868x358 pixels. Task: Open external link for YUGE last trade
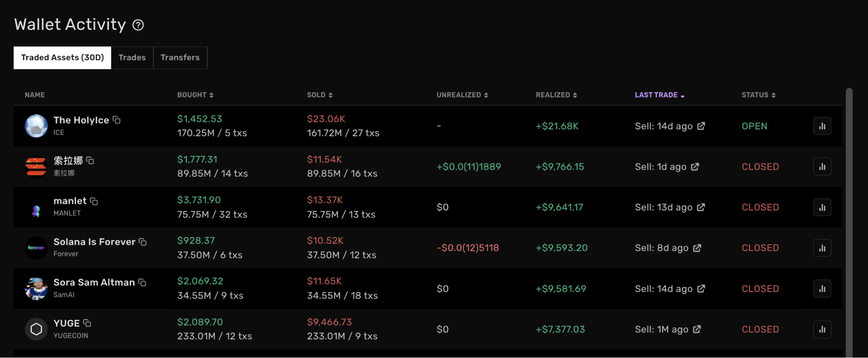click(697, 329)
